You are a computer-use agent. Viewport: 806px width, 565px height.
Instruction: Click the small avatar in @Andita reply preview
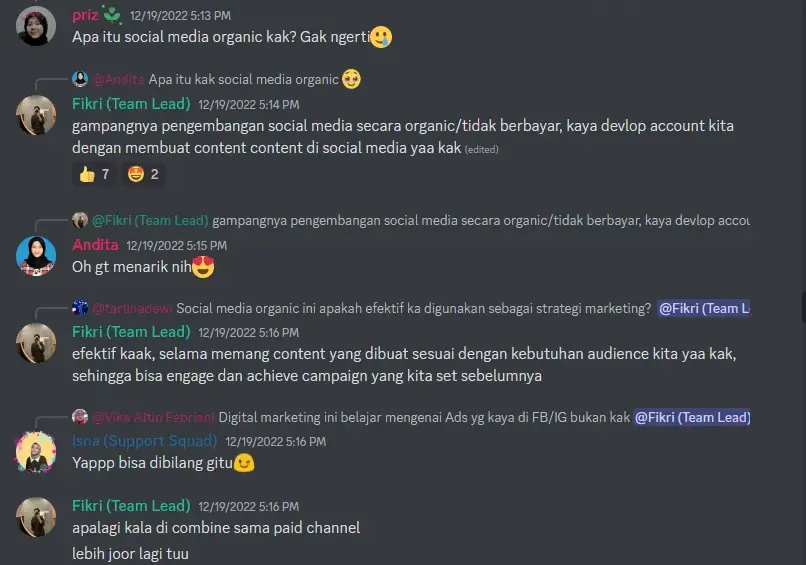pyautogui.click(x=80, y=79)
